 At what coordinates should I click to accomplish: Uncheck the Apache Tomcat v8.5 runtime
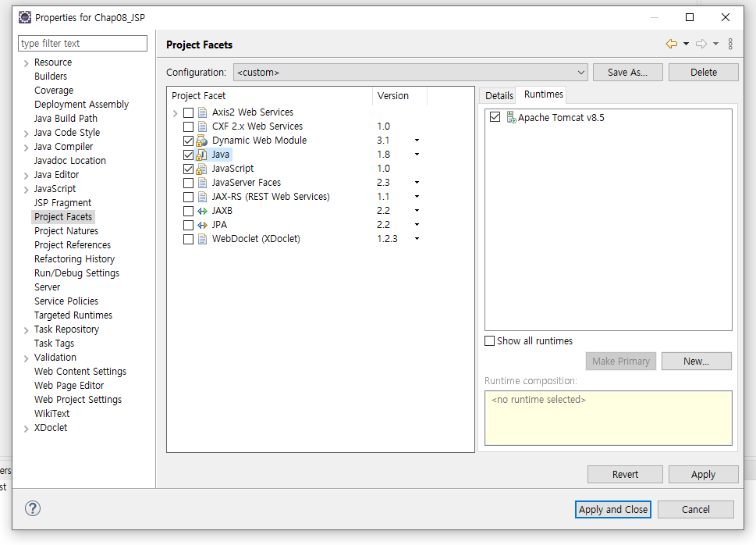pyautogui.click(x=495, y=117)
